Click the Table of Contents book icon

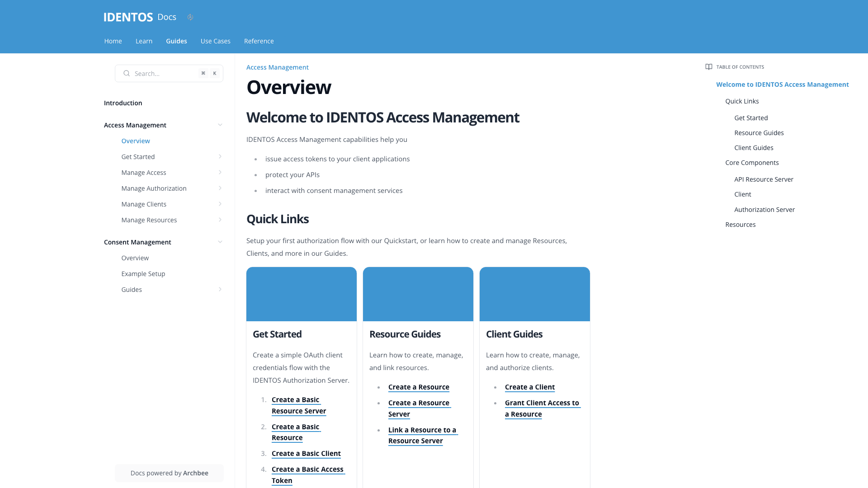(x=708, y=66)
